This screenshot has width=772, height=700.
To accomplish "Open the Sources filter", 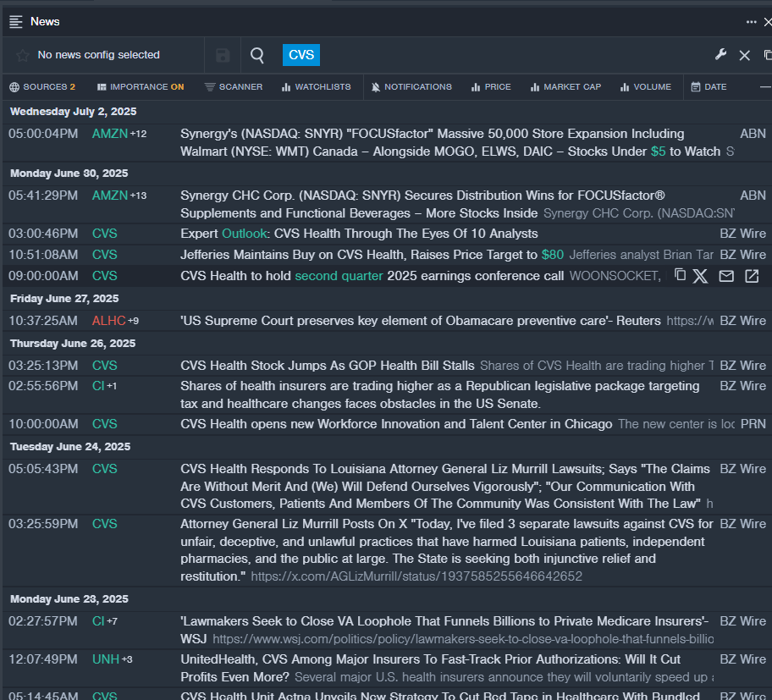I will tap(42, 87).
